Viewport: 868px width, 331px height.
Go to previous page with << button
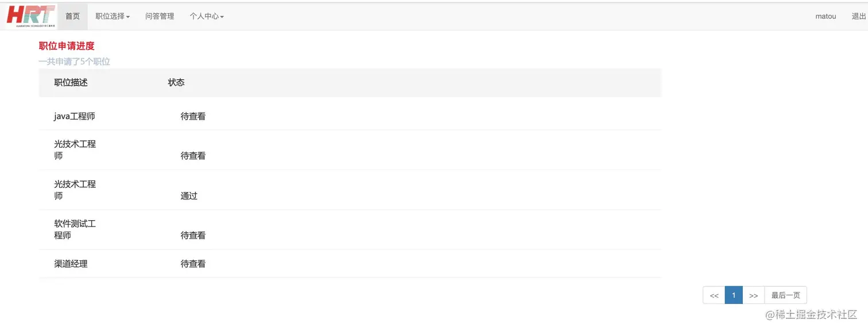[714, 295]
